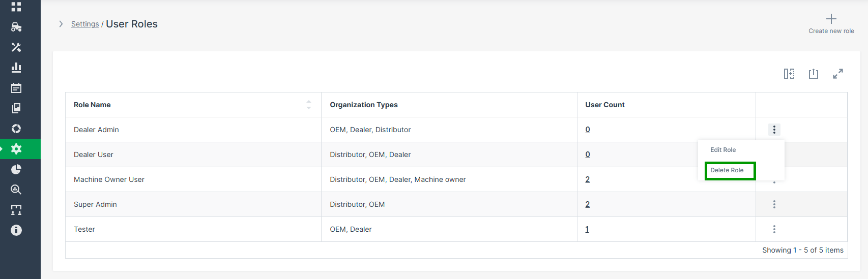Go to Settings breadcrumb link

tap(85, 24)
